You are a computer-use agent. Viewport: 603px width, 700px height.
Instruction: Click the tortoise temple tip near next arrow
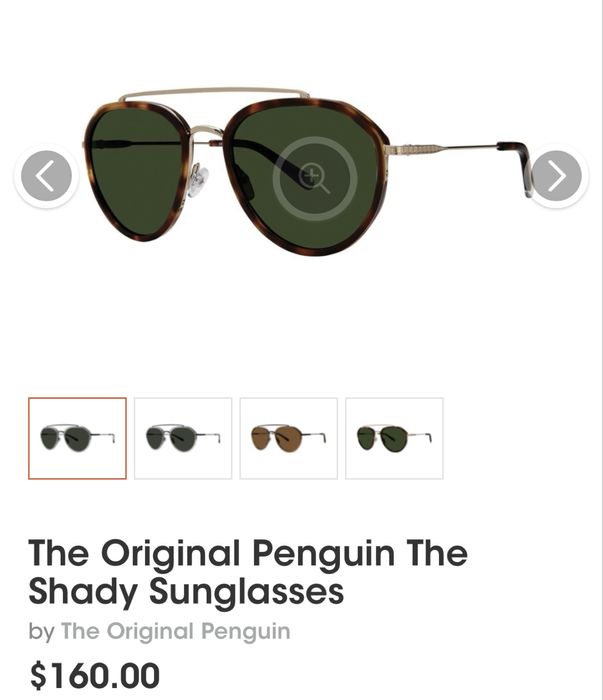pos(518,165)
